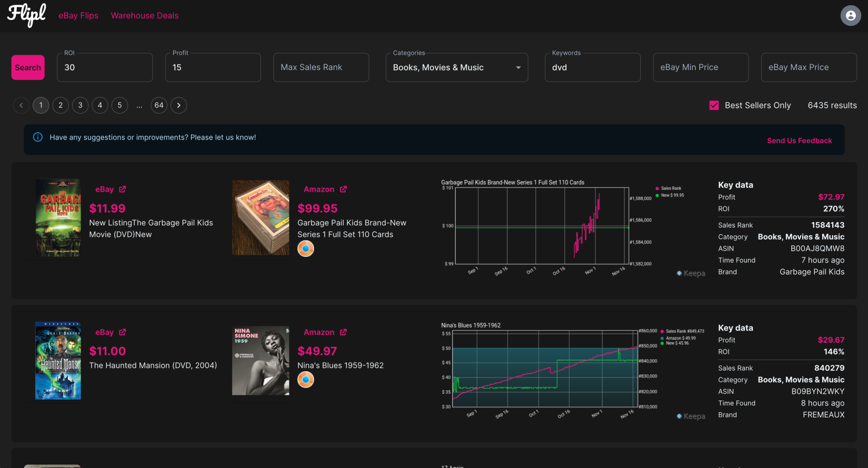The image size is (868, 468).
Task: Click sales rank value 840279
Action: coord(829,368)
